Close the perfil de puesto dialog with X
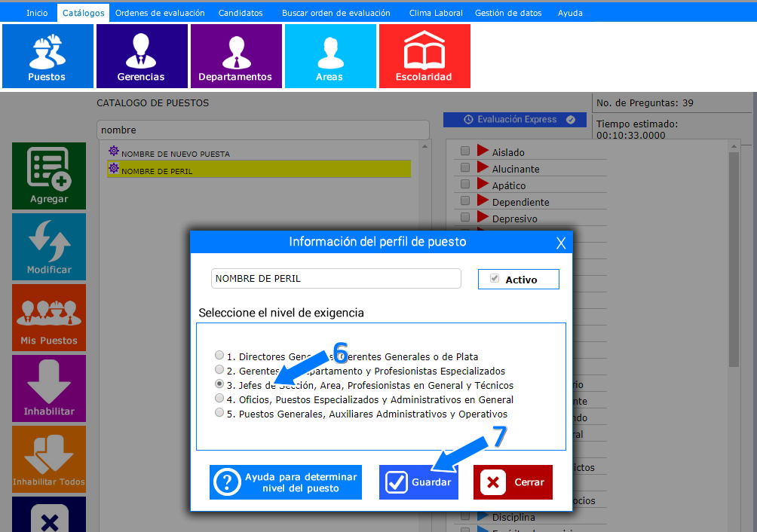This screenshot has height=532, width=757. tap(560, 243)
